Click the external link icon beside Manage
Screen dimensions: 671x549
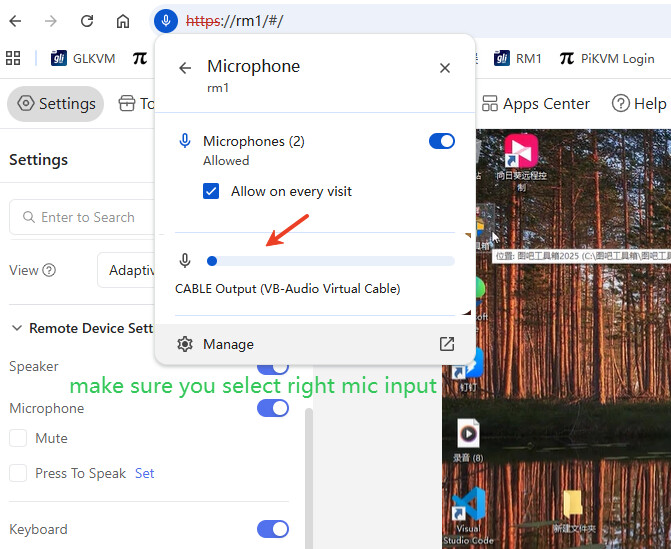point(446,344)
